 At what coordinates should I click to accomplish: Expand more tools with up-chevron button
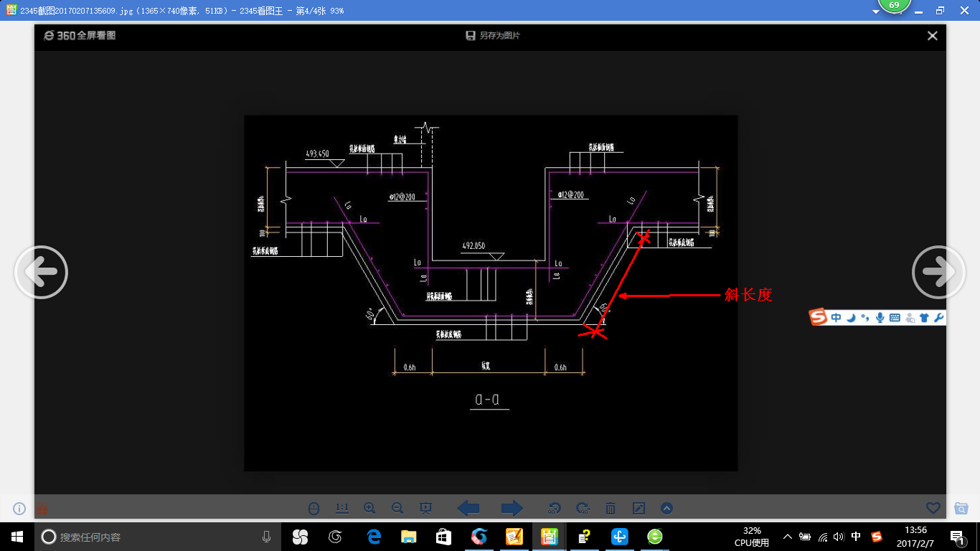(x=666, y=509)
